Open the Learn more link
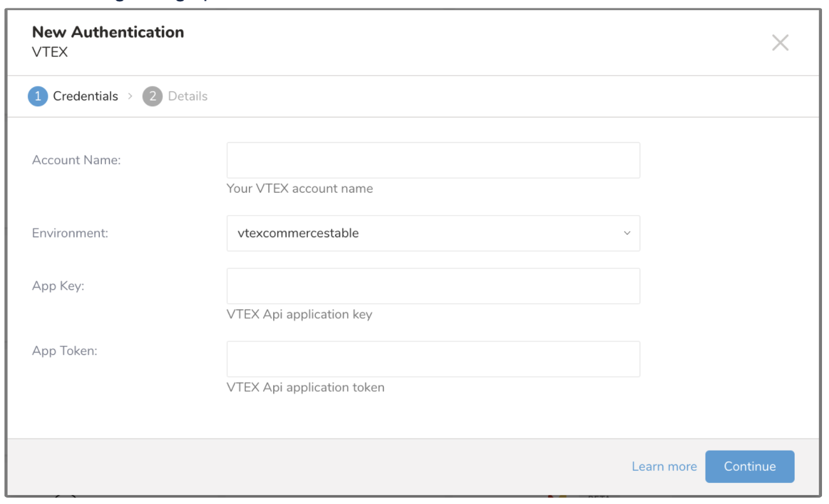The image size is (829, 504). coord(664,466)
